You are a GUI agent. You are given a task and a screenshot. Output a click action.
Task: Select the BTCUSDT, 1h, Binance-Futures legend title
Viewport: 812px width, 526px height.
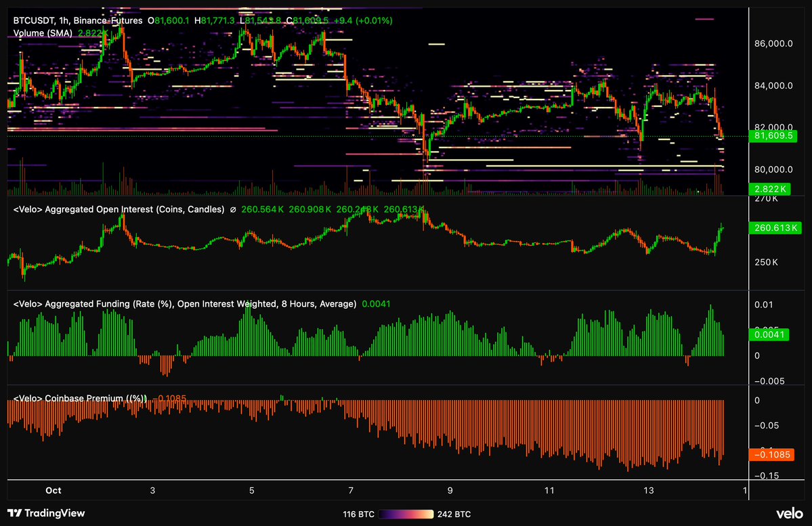pos(78,21)
